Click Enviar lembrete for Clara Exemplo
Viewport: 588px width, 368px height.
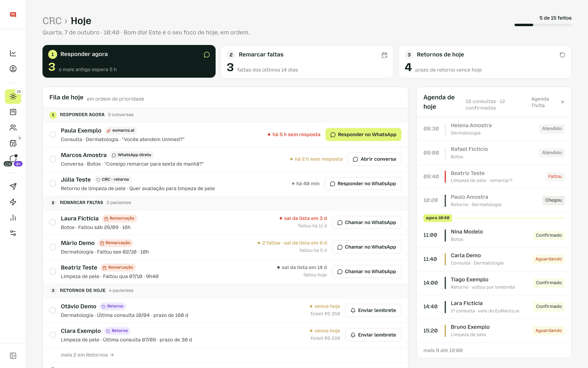[x=373, y=335]
